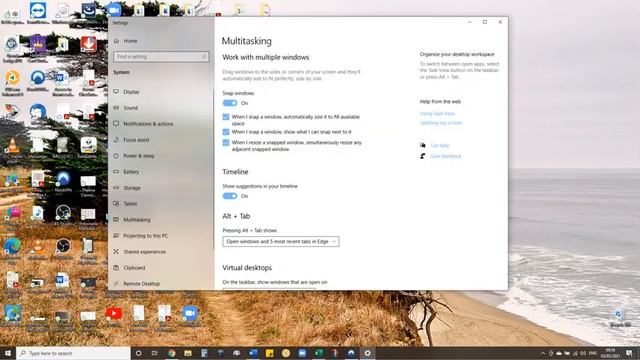The width and height of the screenshot is (640, 360).
Task: Open Task View from the taskbar
Action: [x=154, y=353]
